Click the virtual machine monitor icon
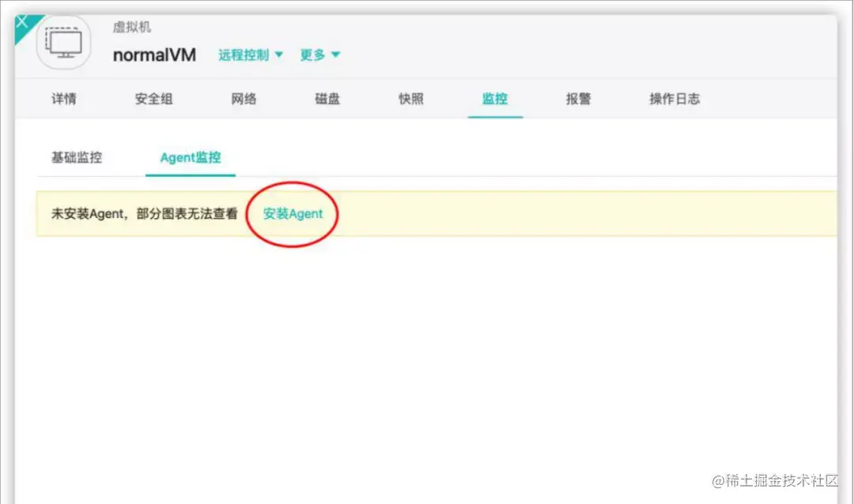This screenshot has height=504, width=854. tap(64, 43)
